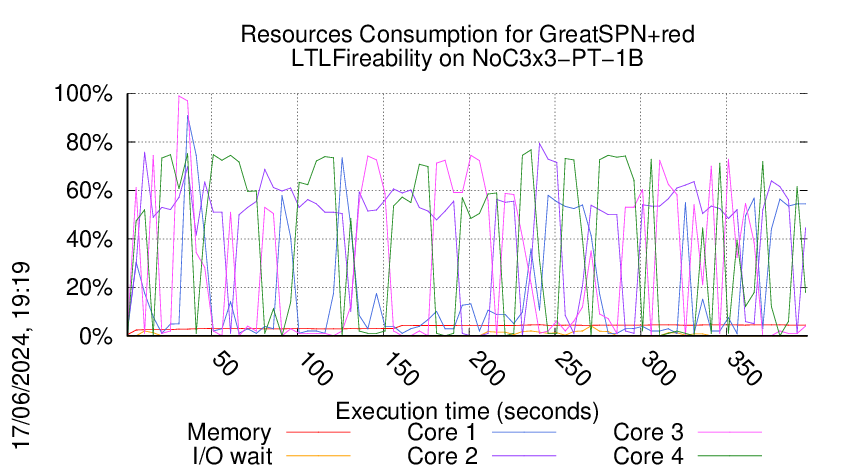
Task: Click the 350 x-axis tick label
Action: click(x=744, y=370)
